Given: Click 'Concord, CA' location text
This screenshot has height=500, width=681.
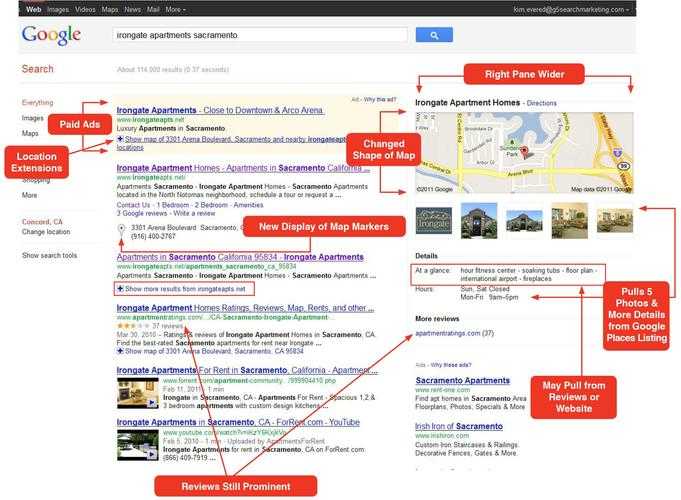Looking at the screenshot, I should [42, 222].
